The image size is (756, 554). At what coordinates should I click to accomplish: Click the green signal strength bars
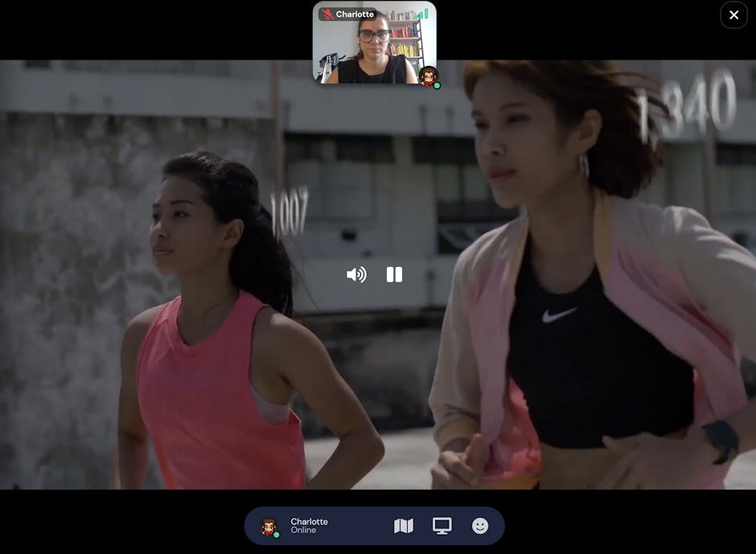tap(422, 14)
